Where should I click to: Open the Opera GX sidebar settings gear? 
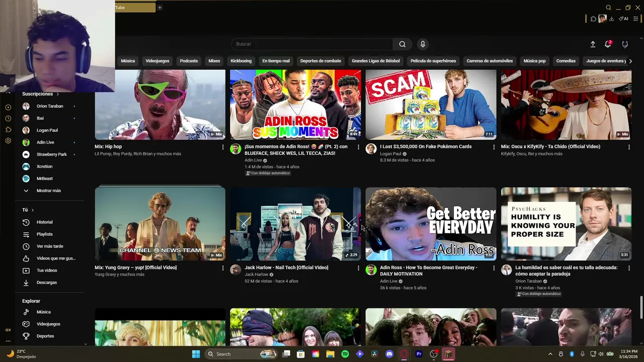pos(8,141)
